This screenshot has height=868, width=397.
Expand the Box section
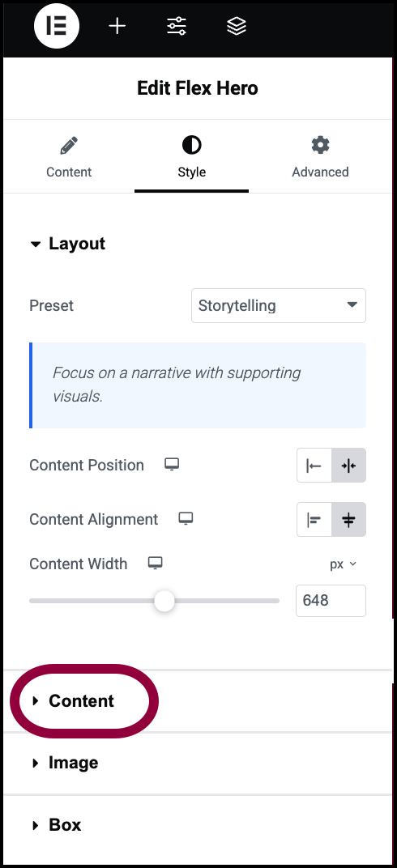(x=65, y=825)
